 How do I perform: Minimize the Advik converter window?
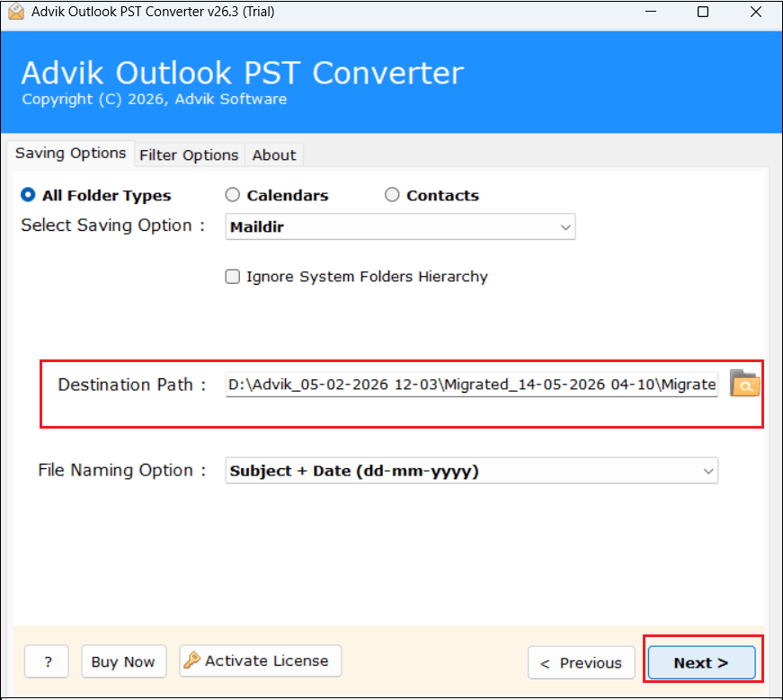pyautogui.click(x=651, y=12)
